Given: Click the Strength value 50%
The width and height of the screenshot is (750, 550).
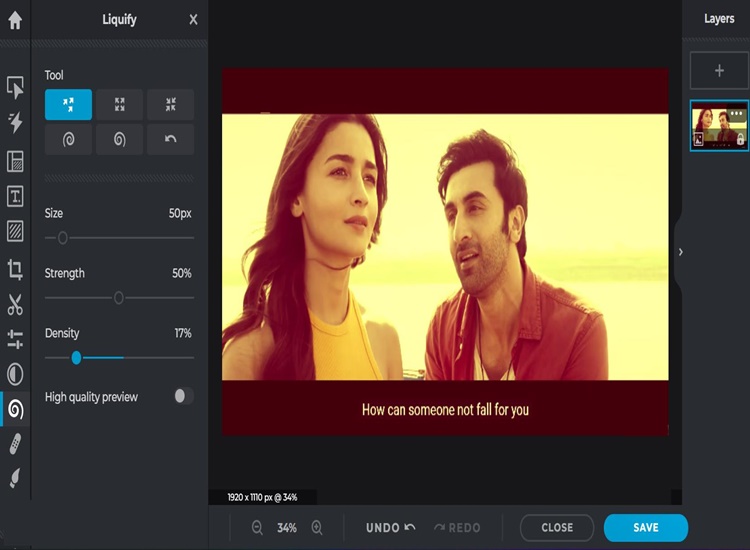Looking at the screenshot, I should (182, 273).
